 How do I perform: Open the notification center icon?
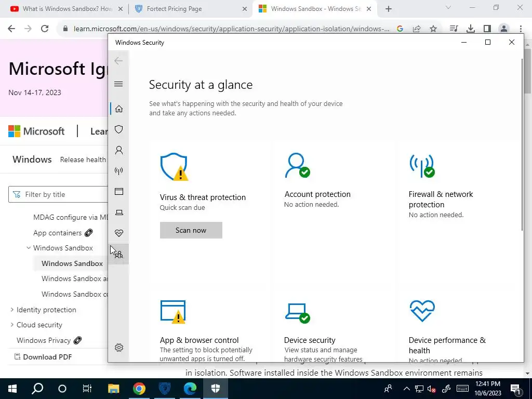(x=515, y=389)
